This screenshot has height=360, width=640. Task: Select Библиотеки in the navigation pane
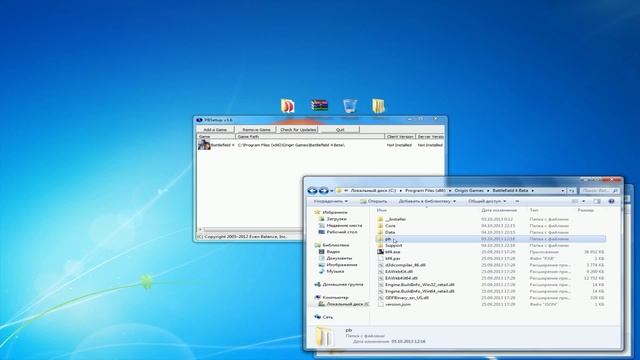point(336,245)
